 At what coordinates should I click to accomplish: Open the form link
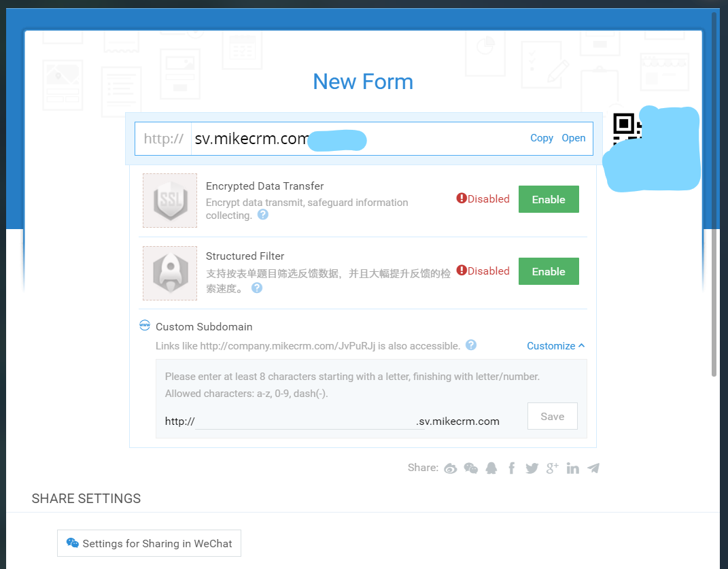pos(574,138)
